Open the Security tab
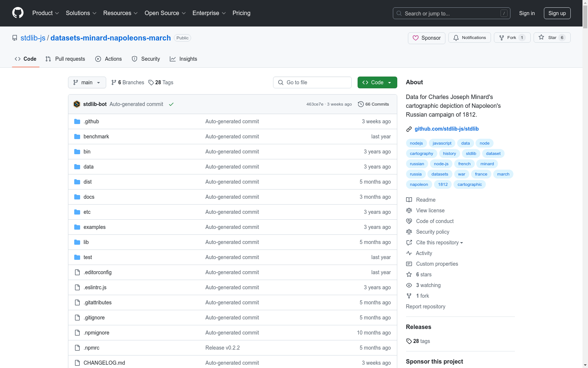The image size is (588, 368). [x=146, y=59]
